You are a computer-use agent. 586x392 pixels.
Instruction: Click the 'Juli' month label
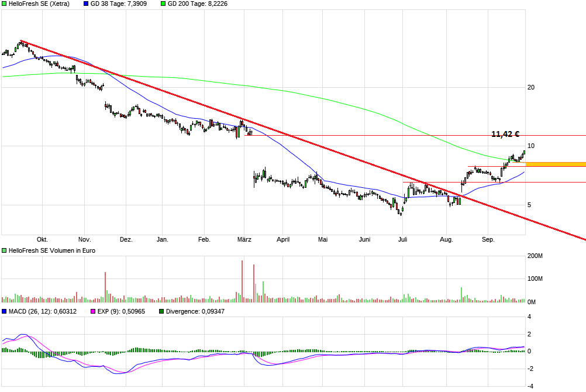point(402,239)
